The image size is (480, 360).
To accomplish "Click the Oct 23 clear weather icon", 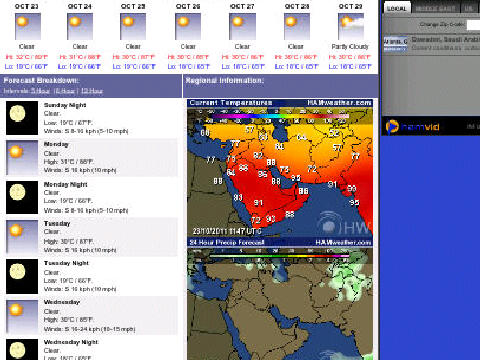I will 28,27.
